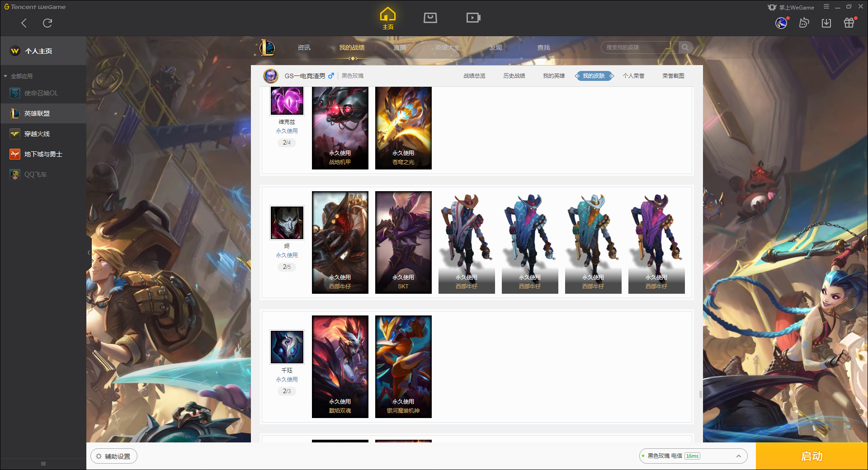868x470 pixels.
Task: Select QQ飞车 game
Action: point(43,174)
